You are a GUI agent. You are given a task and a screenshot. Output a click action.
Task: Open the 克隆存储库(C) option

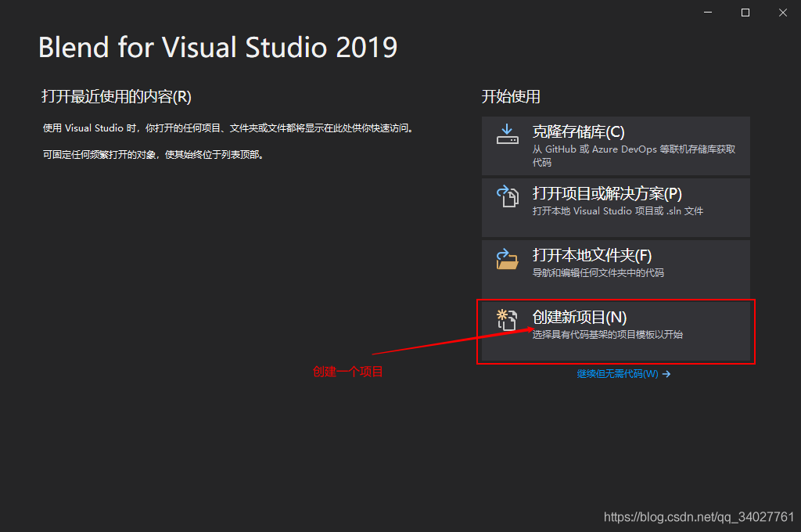pos(616,146)
